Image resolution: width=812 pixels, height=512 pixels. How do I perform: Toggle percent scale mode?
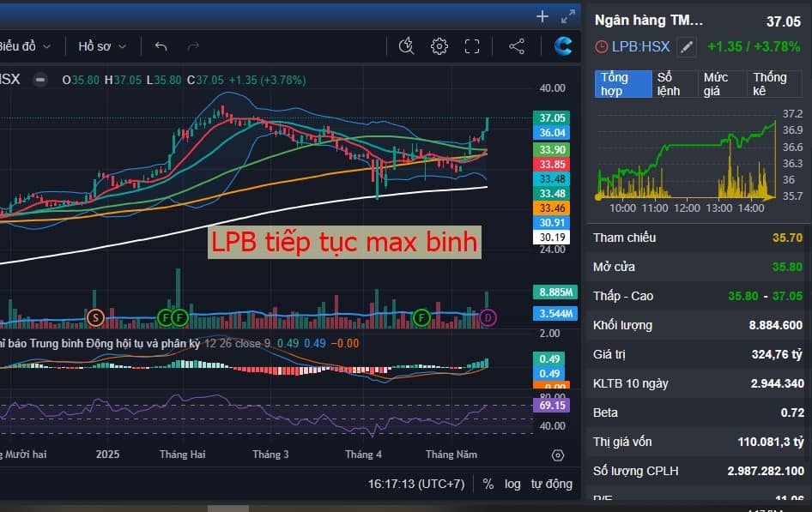(488, 484)
